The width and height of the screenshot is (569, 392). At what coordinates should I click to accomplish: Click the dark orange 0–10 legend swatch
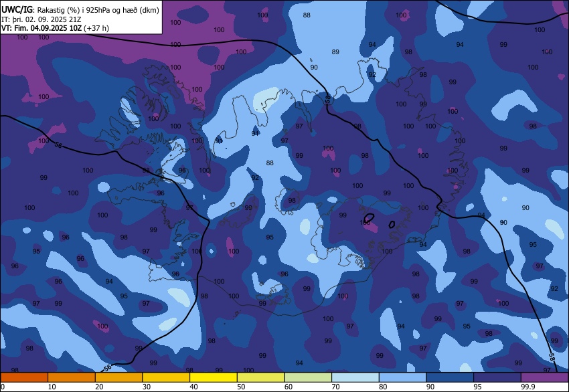click(x=24, y=377)
